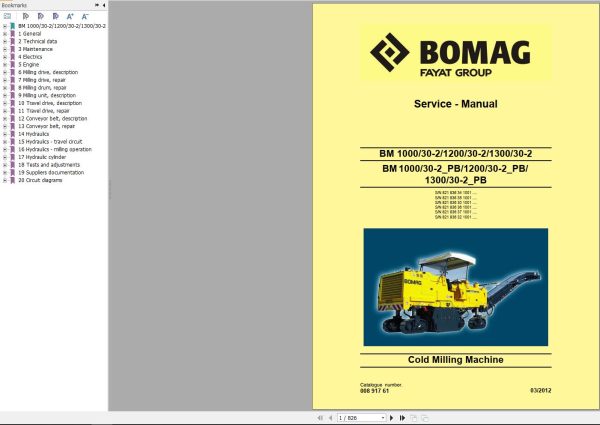This screenshot has width=600, height=425.
Task: Open bookmark 19 Suppliers documentation
Action: point(51,173)
